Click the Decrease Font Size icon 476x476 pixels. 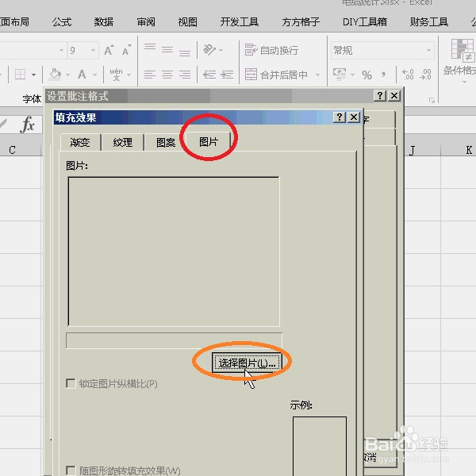126,50
